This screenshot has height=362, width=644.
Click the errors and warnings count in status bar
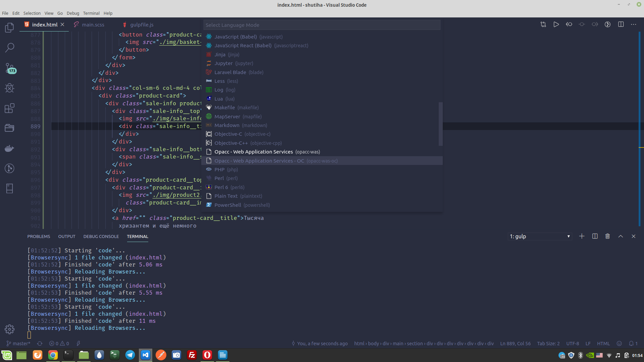click(59, 344)
